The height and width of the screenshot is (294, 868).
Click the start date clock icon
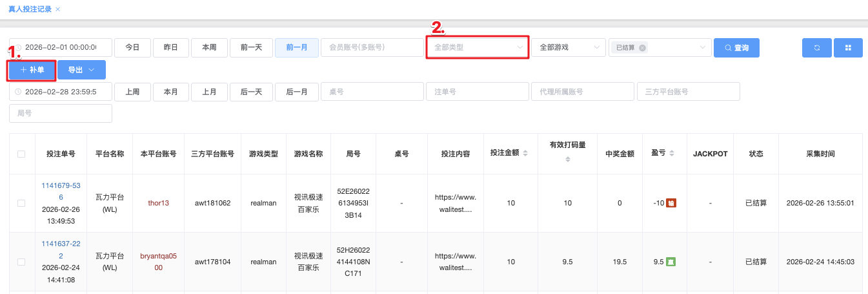(18, 48)
